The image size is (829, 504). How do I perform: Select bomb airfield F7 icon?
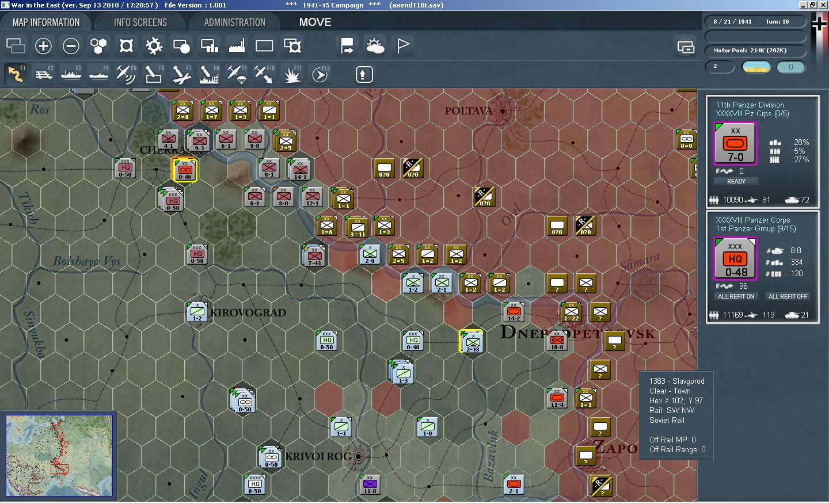click(181, 74)
